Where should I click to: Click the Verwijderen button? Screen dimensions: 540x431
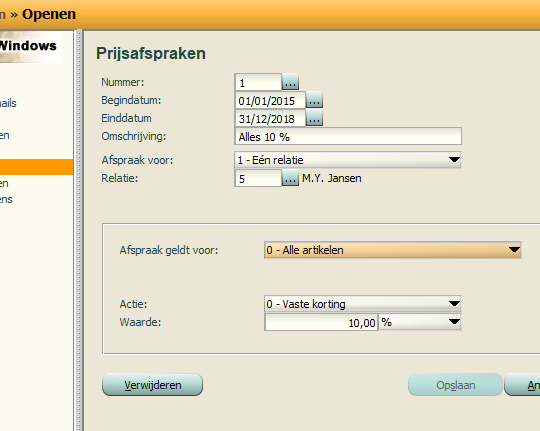(x=153, y=385)
